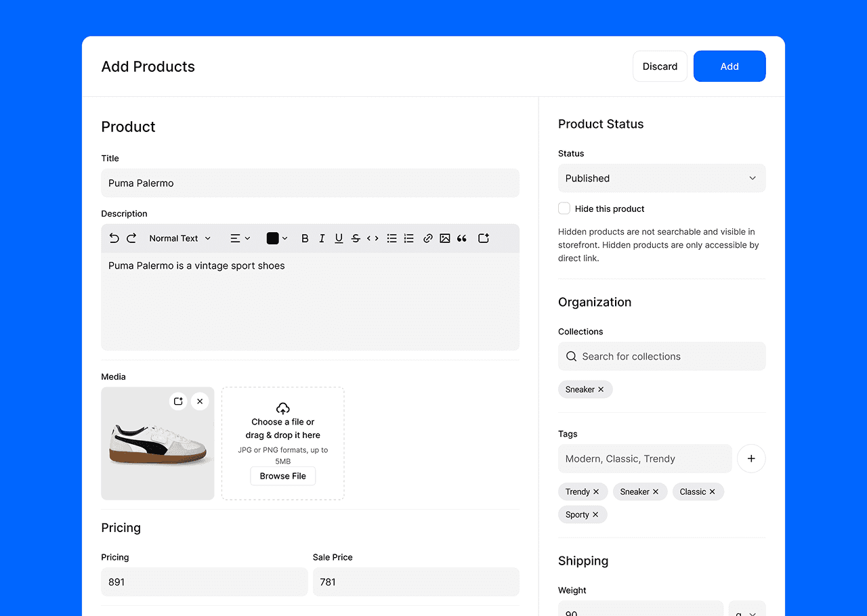This screenshot has height=616, width=867.
Task: Click the edit icon on shoe image
Action: click(x=178, y=401)
